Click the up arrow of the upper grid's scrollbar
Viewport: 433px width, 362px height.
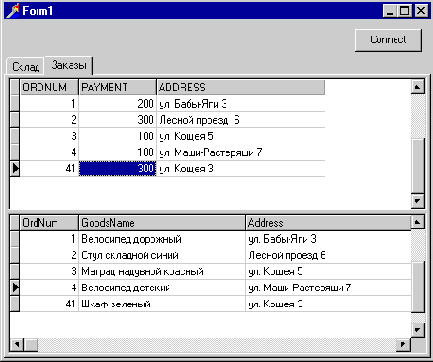click(x=417, y=87)
